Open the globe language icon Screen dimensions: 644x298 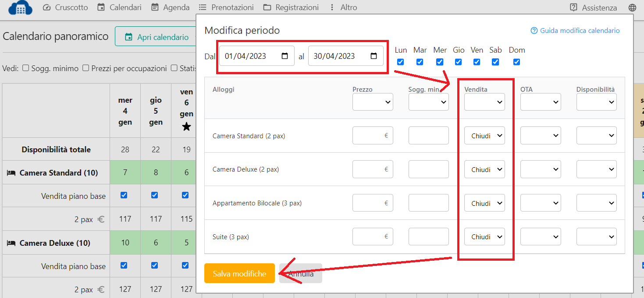click(632, 7)
